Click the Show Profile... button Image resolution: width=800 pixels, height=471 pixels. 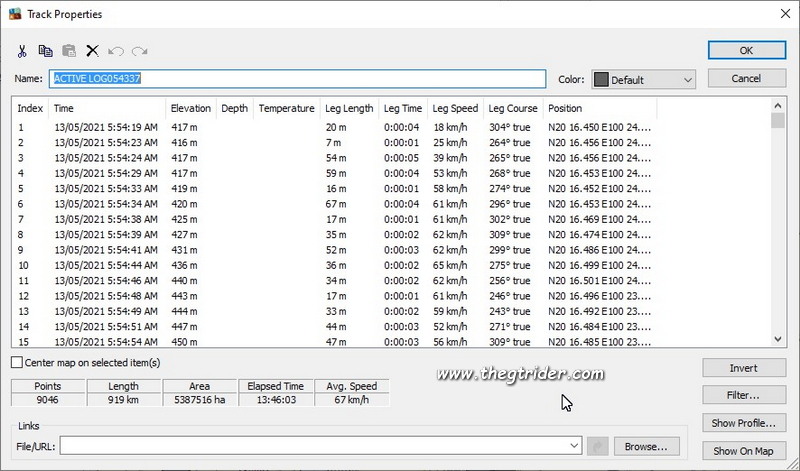tap(744, 423)
